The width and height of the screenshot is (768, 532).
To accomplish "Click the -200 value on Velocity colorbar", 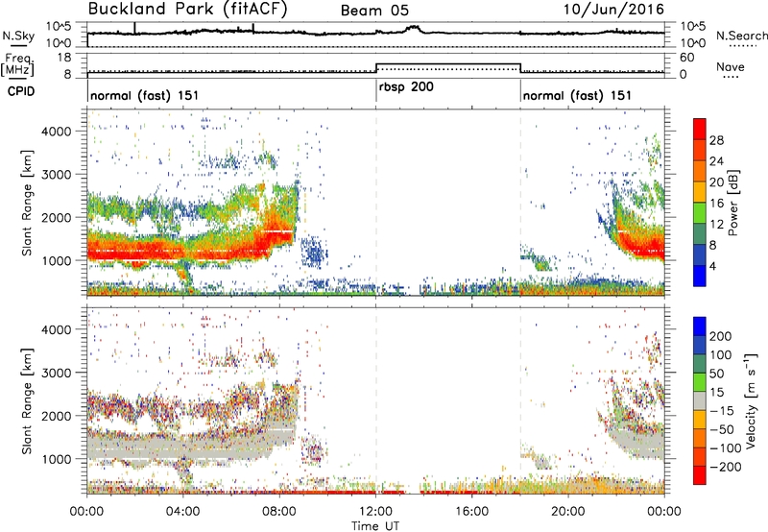I will [x=726, y=467].
